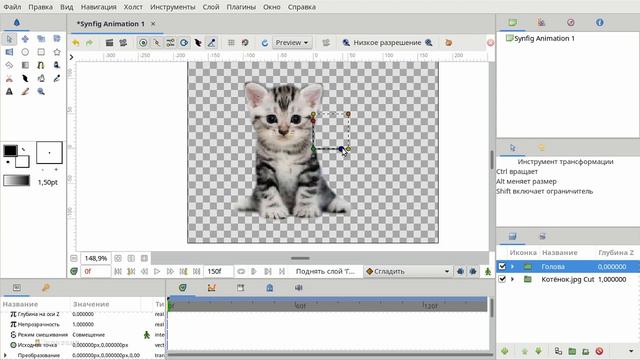Viewport: 640px width, 360px height.
Task: Click the fill color white swatch
Action: click(x=22, y=162)
